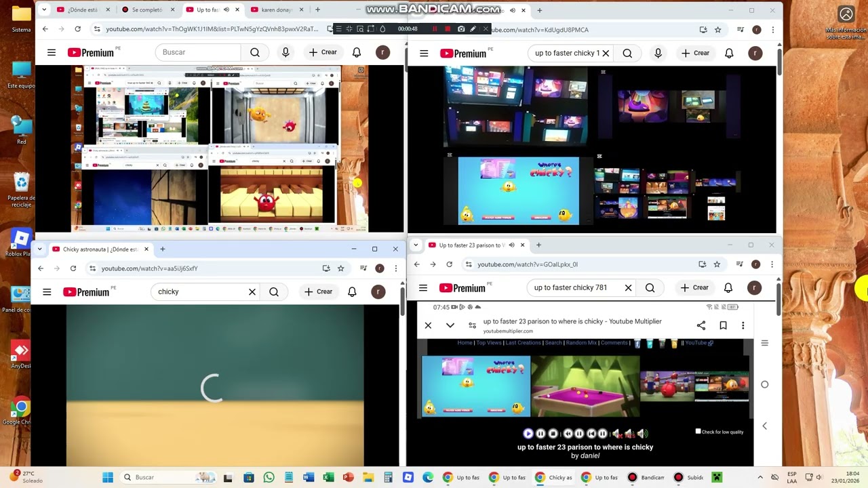
Task: Click Crear button beside empty Buscar field
Action: tap(323, 52)
